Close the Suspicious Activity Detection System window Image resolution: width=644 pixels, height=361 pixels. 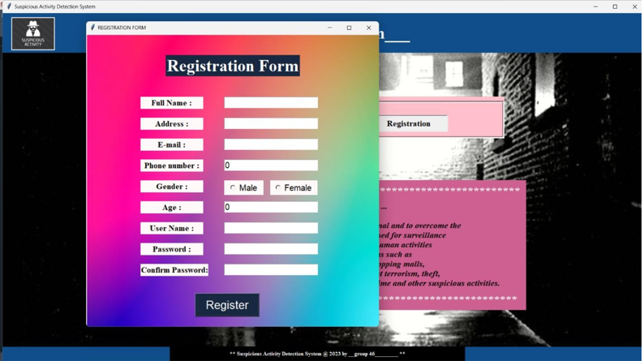[x=634, y=6]
